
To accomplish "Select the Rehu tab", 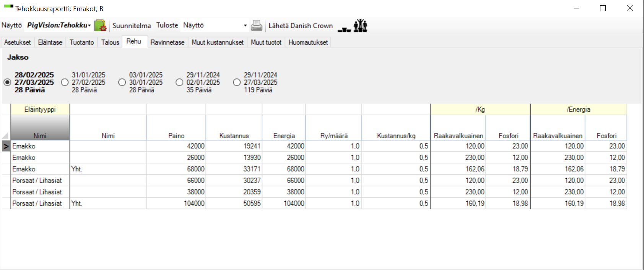I will pyautogui.click(x=134, y=41).
